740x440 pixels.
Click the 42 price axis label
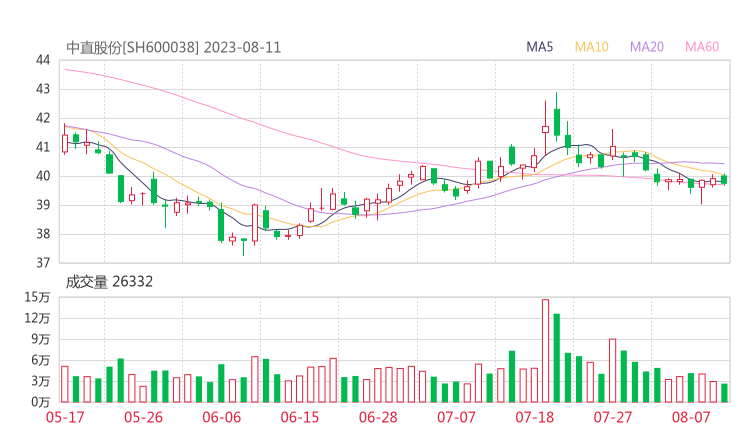42,118
